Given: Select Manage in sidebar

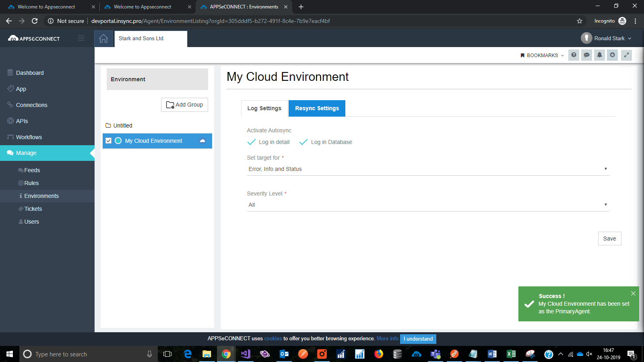Looking at the screenshot, I should tap(47, 153).
